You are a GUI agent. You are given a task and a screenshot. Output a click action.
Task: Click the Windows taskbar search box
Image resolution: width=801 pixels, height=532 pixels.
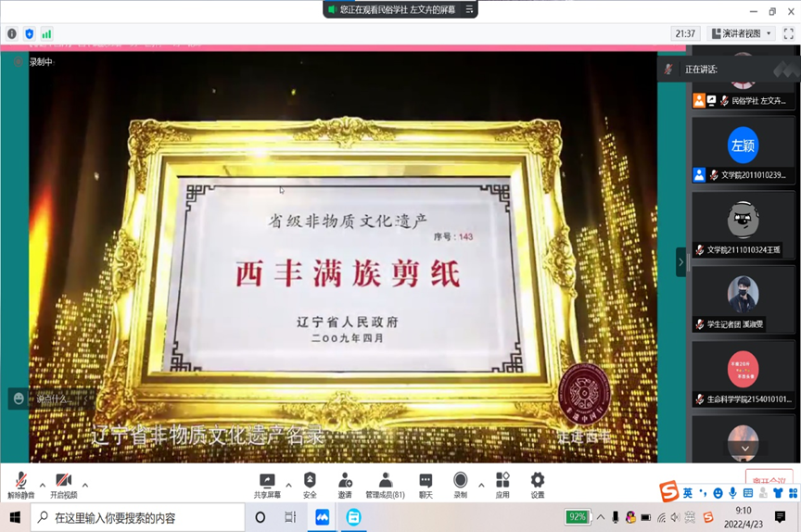139,517
